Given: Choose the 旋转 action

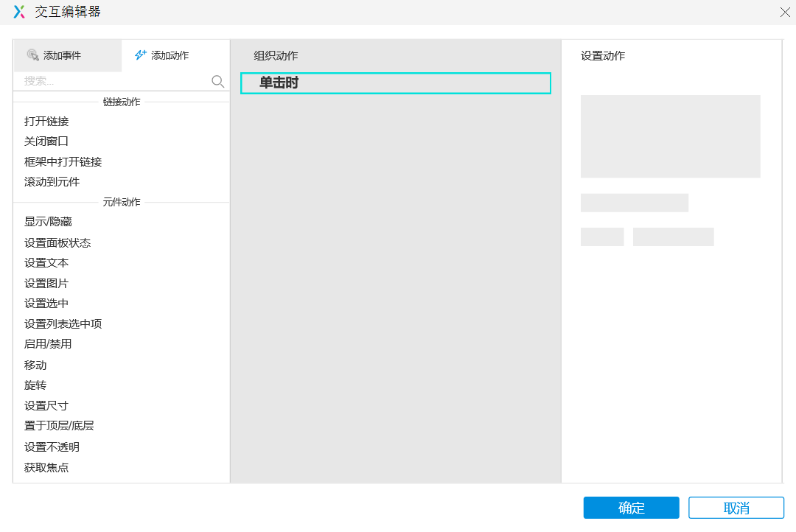Looking at the screenshot, I should click(x=35, y=385).
